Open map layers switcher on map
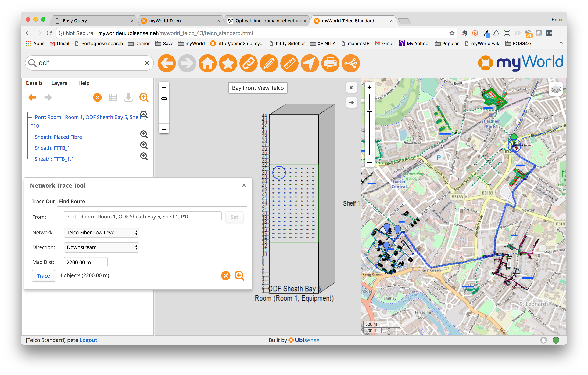Viewport: 588px width, 375px height. pyautogui.click(x=556, y=89)
